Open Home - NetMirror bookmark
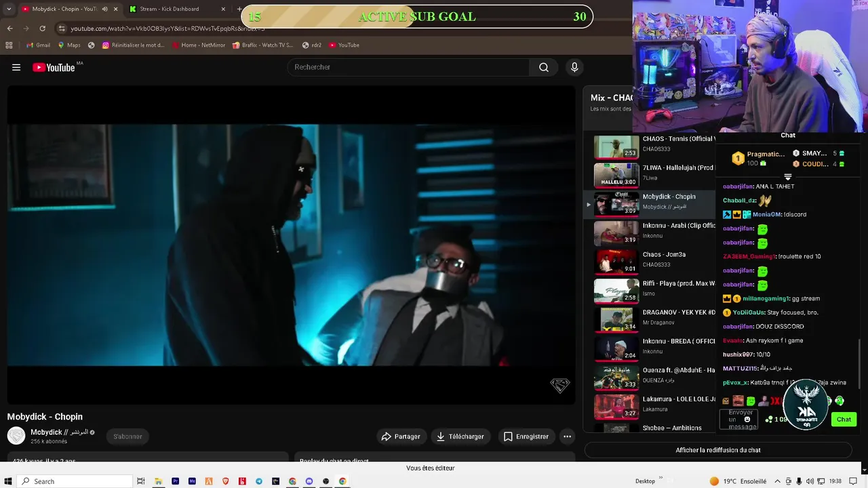Viewport: 868px width, 488px height. 199,45
